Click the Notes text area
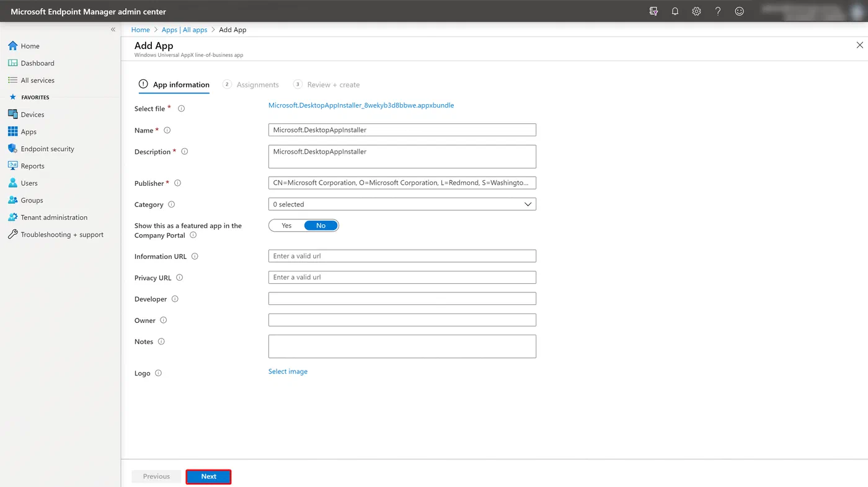Viewport: 868px width, 487px height. tap(402, 346)
